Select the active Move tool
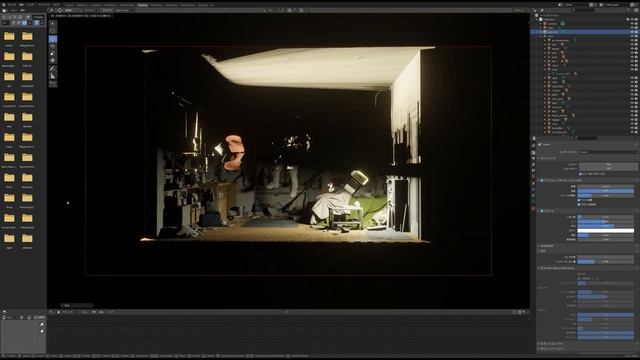Image resolution: width=640 pixels, height=360 pixels. [x=53, y=39]
